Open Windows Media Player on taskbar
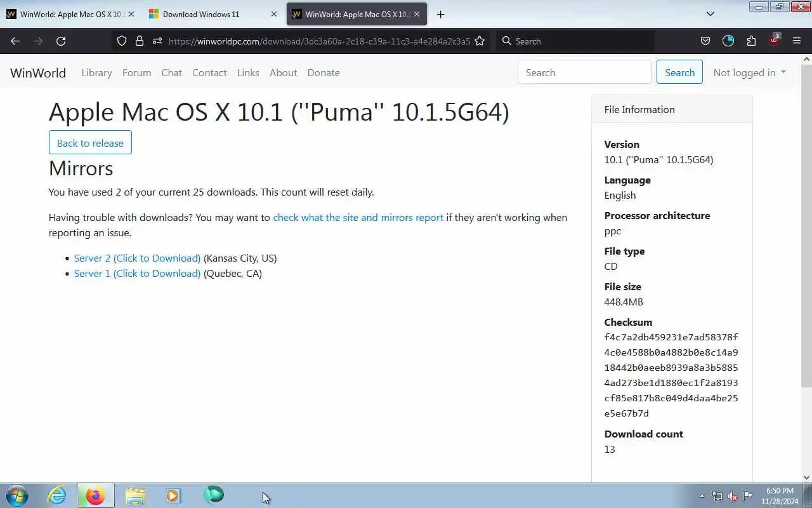The image size is (812, 508). point(174,495)
